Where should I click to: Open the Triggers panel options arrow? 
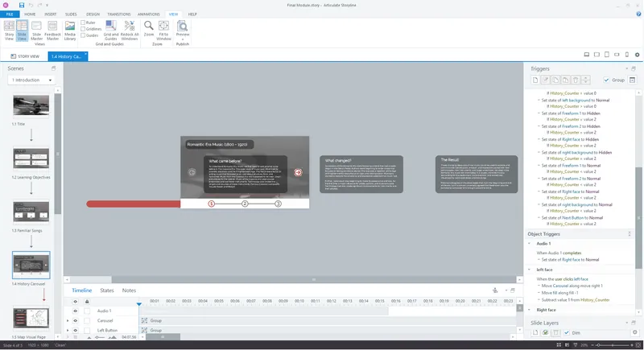pyautogui.click(x=627, y=68)
